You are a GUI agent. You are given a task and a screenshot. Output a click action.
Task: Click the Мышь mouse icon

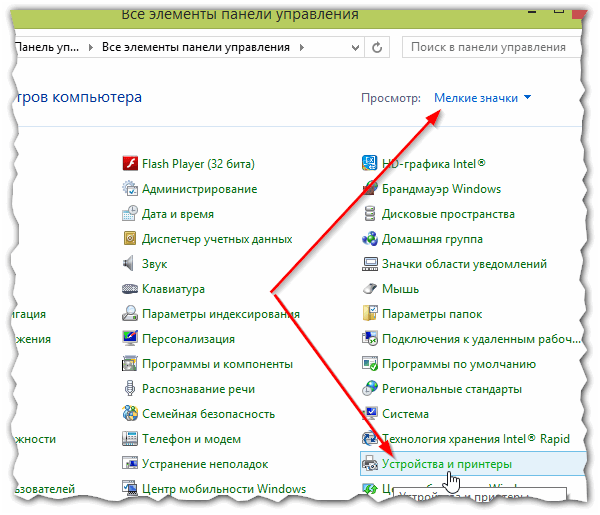(x=370, y=288)
